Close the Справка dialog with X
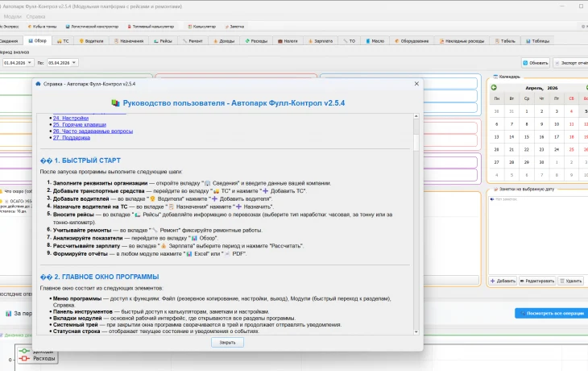The width and height of the screenshot is (588, 371). pos(416,84)
